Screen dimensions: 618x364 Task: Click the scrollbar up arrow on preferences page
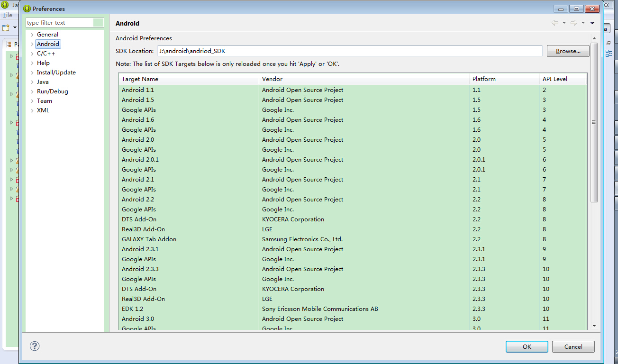click(594, 37)
